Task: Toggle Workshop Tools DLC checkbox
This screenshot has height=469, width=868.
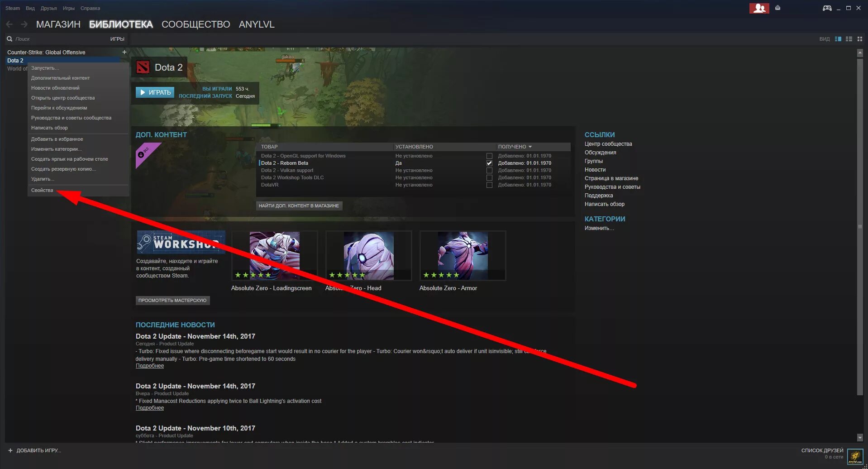Action: (489, 178)
